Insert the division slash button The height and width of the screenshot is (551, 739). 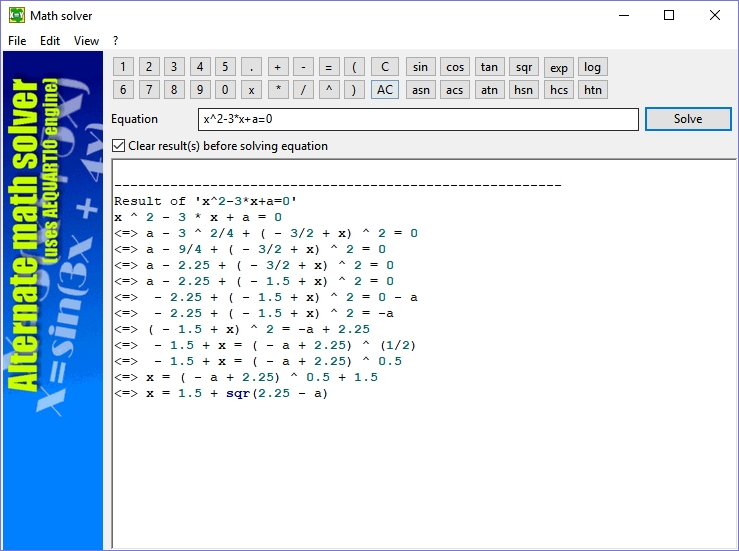click(x=303, y=90)
